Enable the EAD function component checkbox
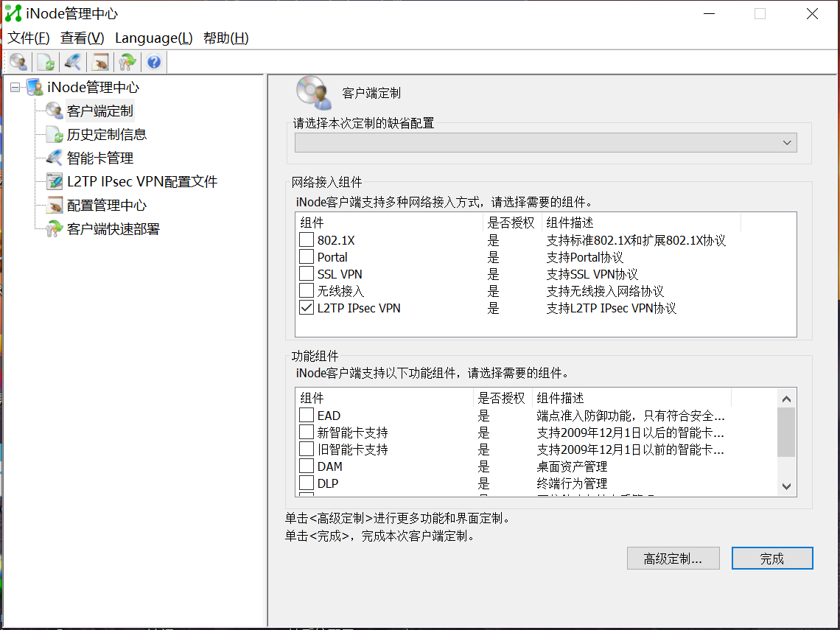Viewport: 840px width, 630px height. pos(307,415)
